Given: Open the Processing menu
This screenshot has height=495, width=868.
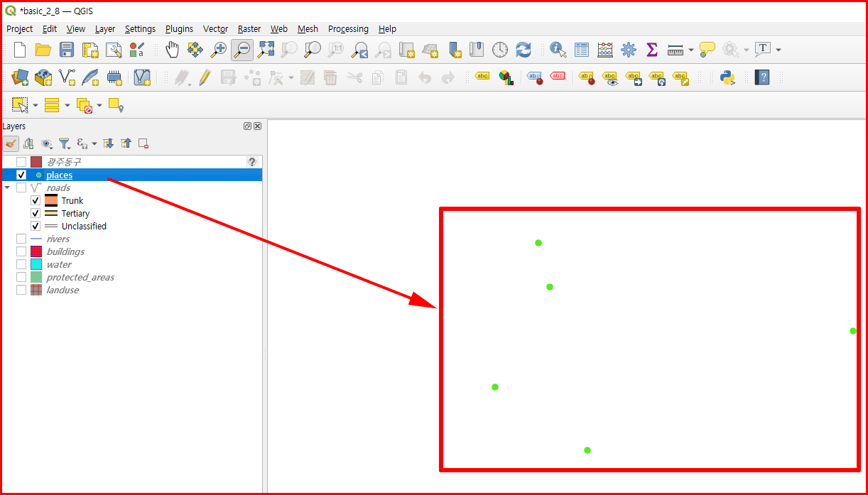Looking at the screenshot, I should point(348,29).
